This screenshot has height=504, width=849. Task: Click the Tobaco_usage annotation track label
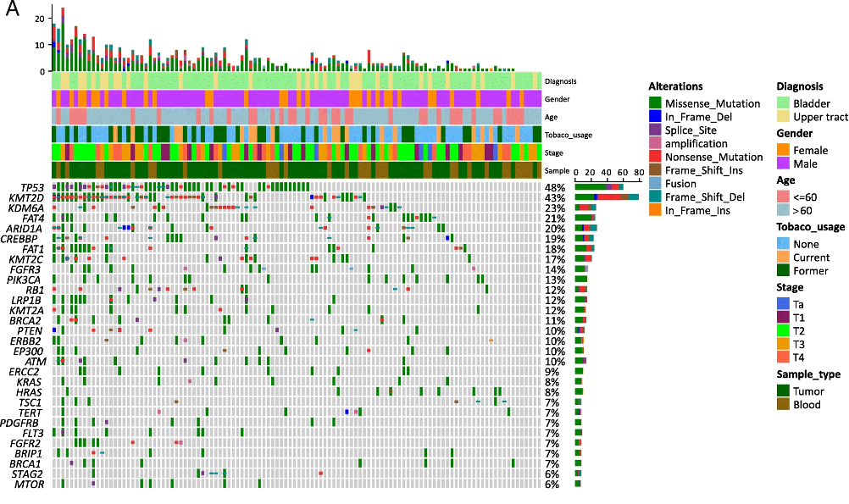[569, 135]
